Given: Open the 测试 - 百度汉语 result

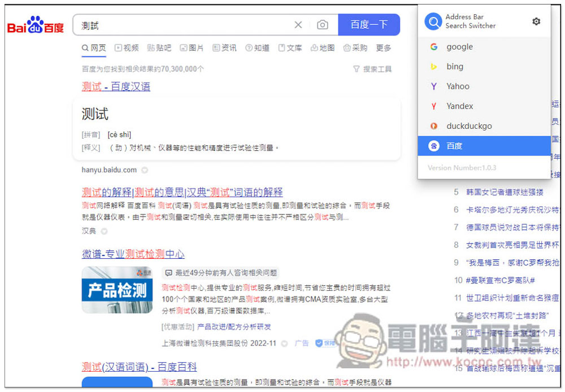Looking at the screenshot, I should pos(116,86).
